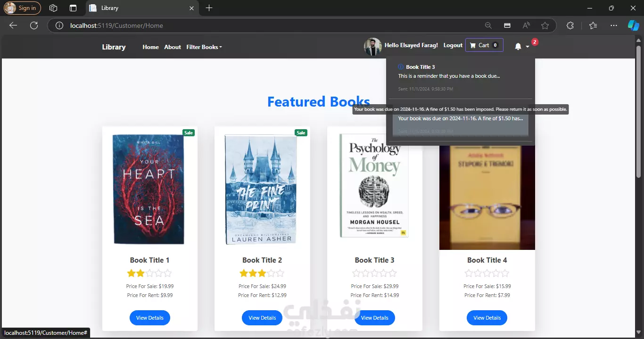Refresh the page with reload icon
Viewport: 644px width, 339px height.
[x=34, y=25]
